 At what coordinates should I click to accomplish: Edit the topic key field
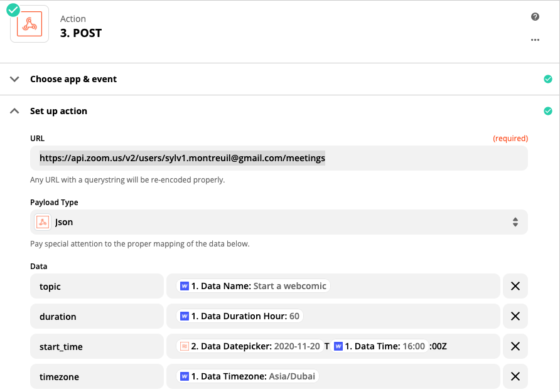click(x=97, y=286)
